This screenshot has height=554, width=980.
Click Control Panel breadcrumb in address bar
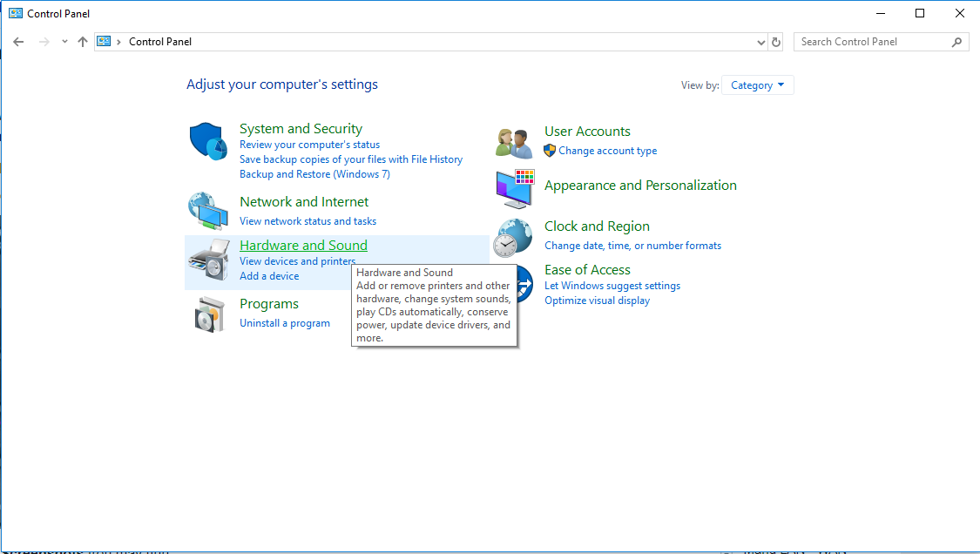click(x=160, y=42)
